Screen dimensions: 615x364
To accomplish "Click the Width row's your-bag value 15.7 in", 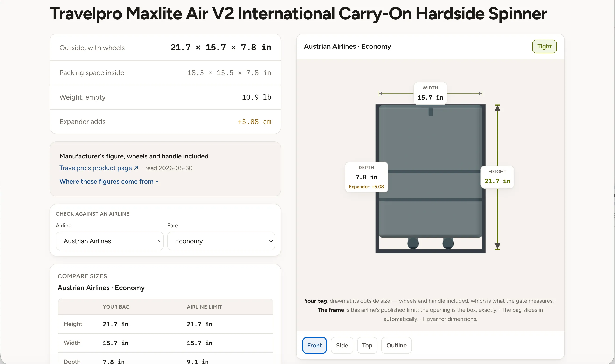I will coord(115,343).
